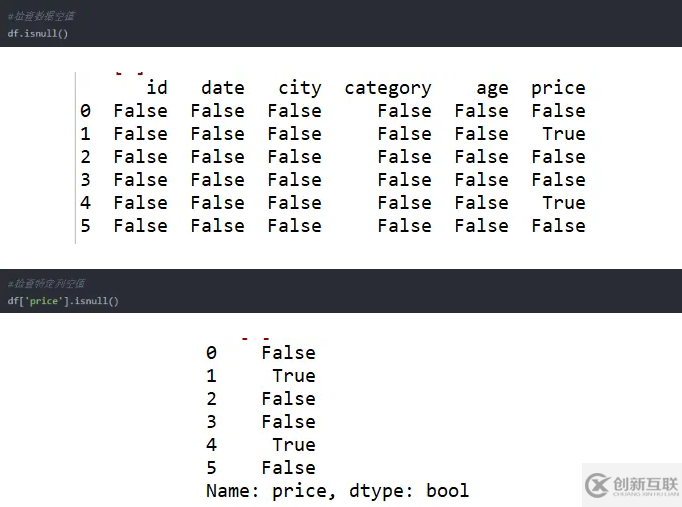Click the 'age' column header
This screenshot has width=682, height=507.
pyautogui.click(x=492, y=88)
